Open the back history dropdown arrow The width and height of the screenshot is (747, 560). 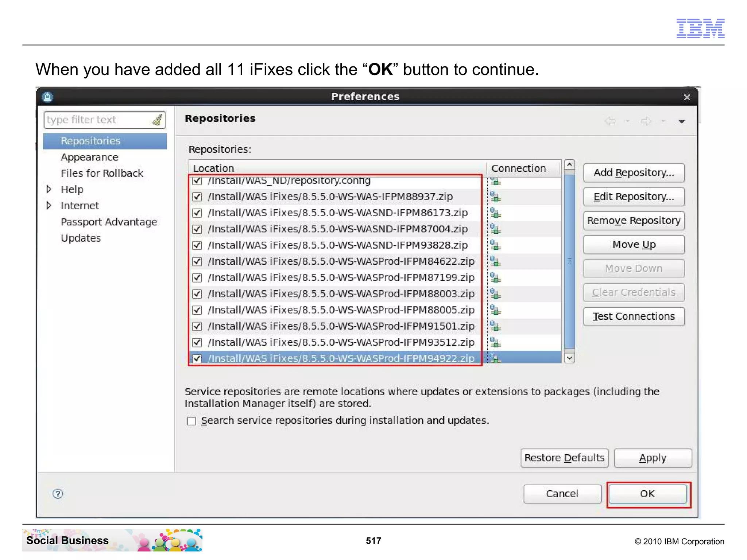point(627,121)
